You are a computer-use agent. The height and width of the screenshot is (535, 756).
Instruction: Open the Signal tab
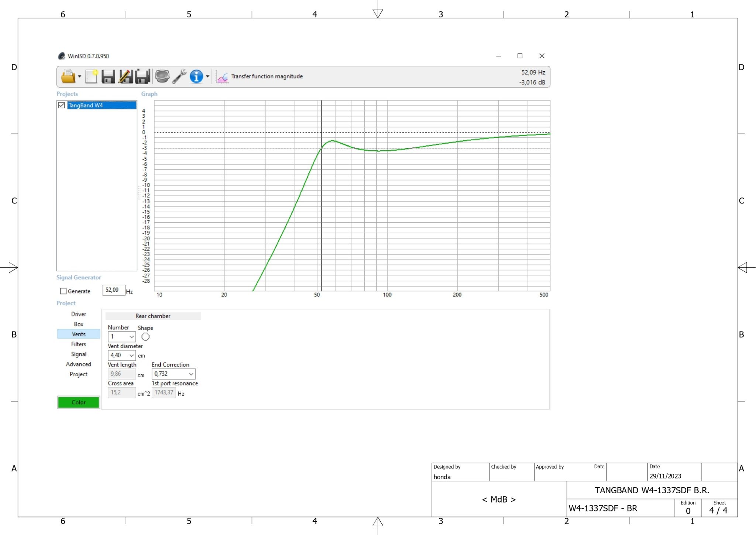pyautogui.click(x=79, y=354)
